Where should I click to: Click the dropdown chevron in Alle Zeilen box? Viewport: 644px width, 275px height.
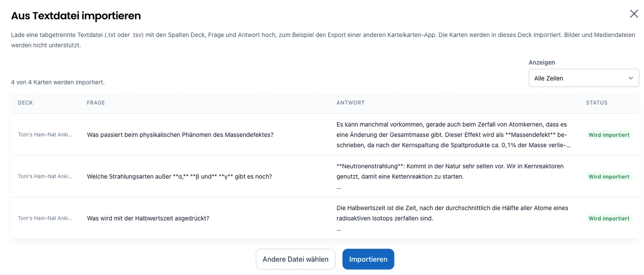point(631,78)
